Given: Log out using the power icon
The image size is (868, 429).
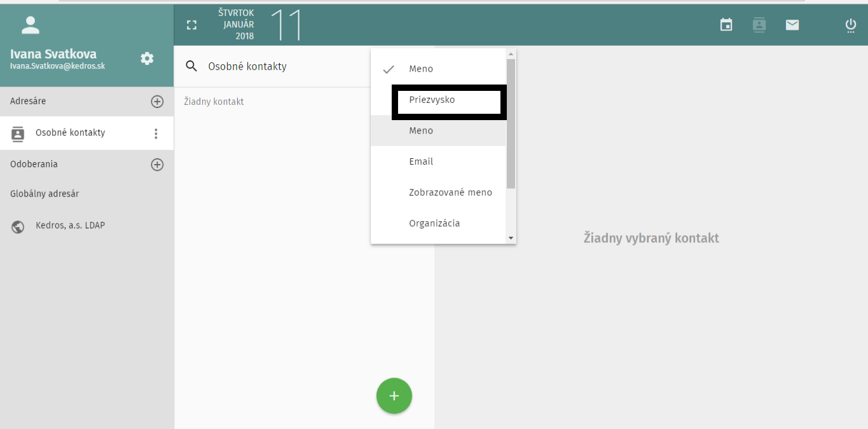Looking at the screenshot, I should click(850, 25).
